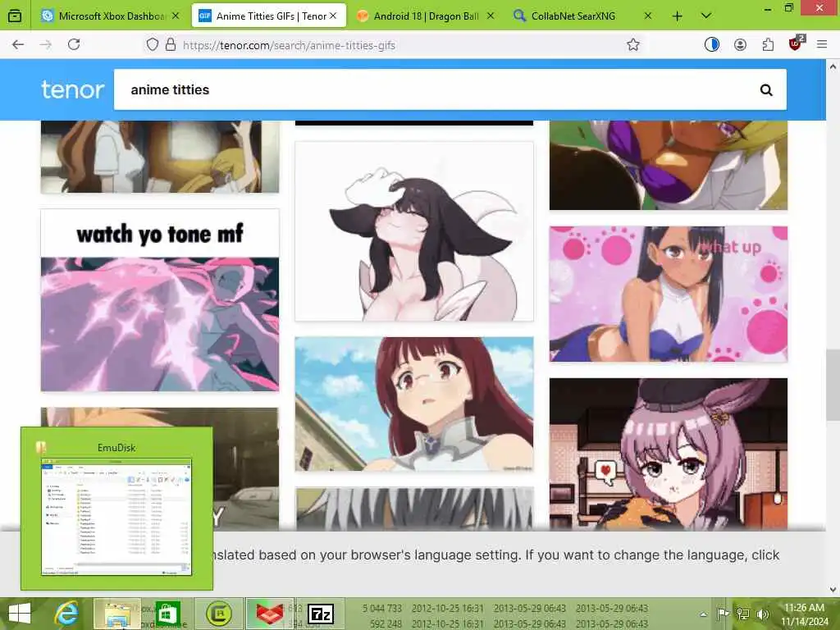This screenshot has height=630, width=840.
Task: Show hidden tray icons arrow
Action: [703, 614]
